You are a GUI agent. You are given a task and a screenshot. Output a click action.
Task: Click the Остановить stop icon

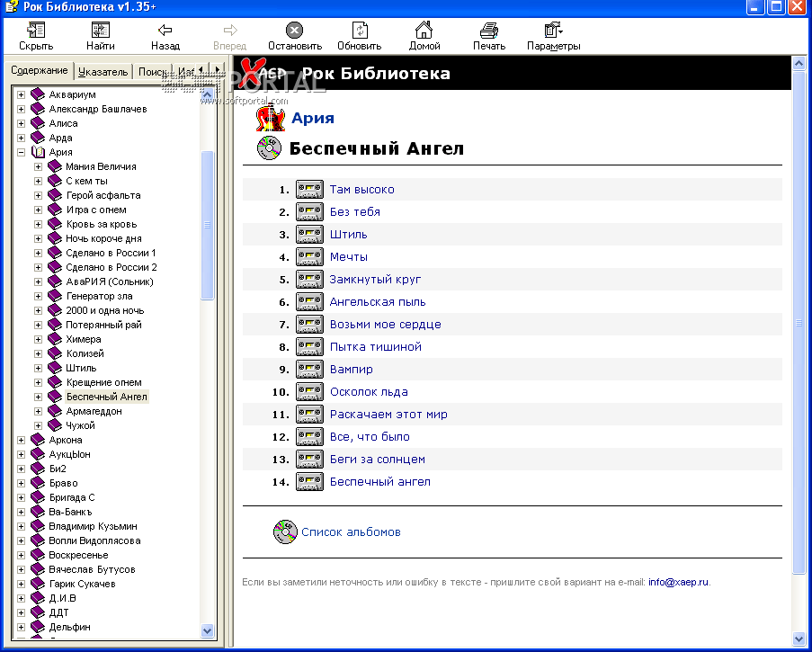pyautogui.click(x=294, y=30)
